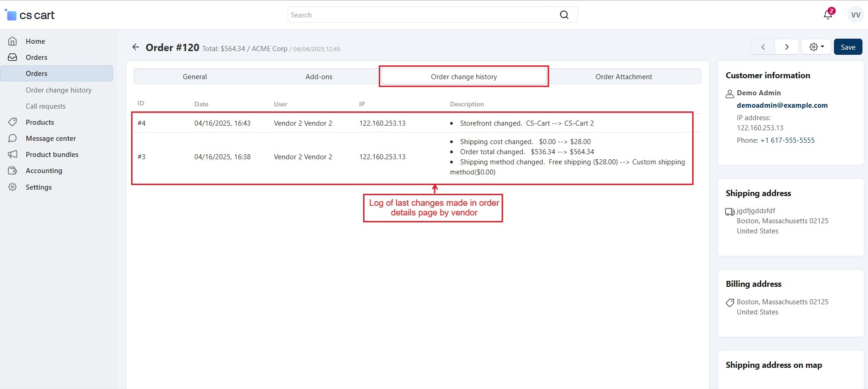
Task: Open Home from the sidebar
Action: tap(35, 41)
